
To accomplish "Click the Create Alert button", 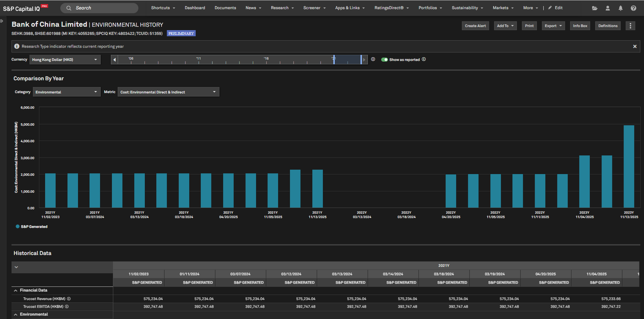I will pos(475,26).
